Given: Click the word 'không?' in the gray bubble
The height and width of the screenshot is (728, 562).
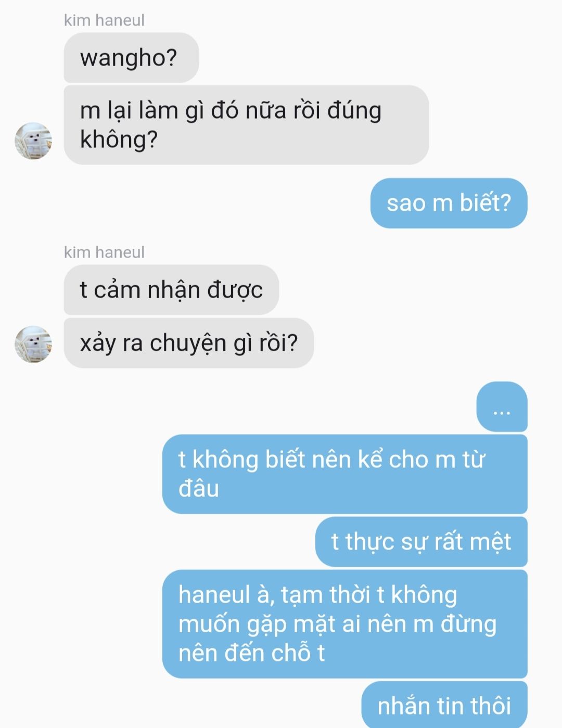Looking at the screenshot, I should tap(119, 139).
